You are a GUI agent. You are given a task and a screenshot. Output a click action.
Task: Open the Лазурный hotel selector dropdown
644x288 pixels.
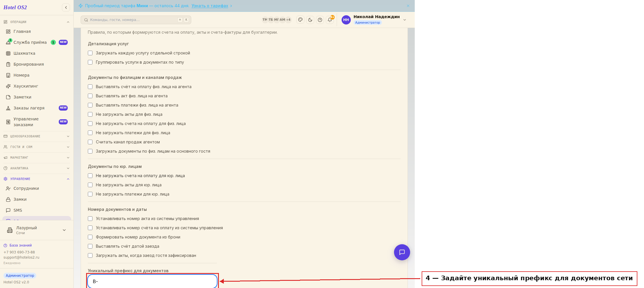[37, 230]
